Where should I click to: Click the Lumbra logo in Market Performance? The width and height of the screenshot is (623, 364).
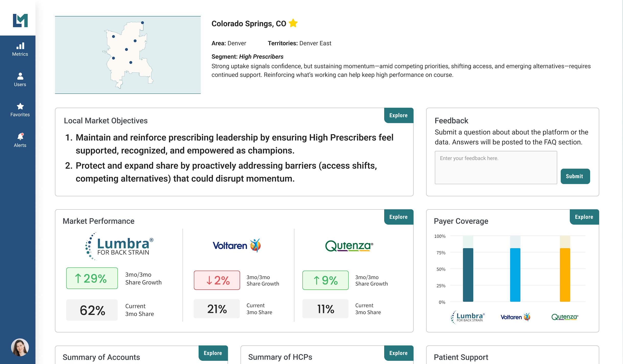[119, 246]
